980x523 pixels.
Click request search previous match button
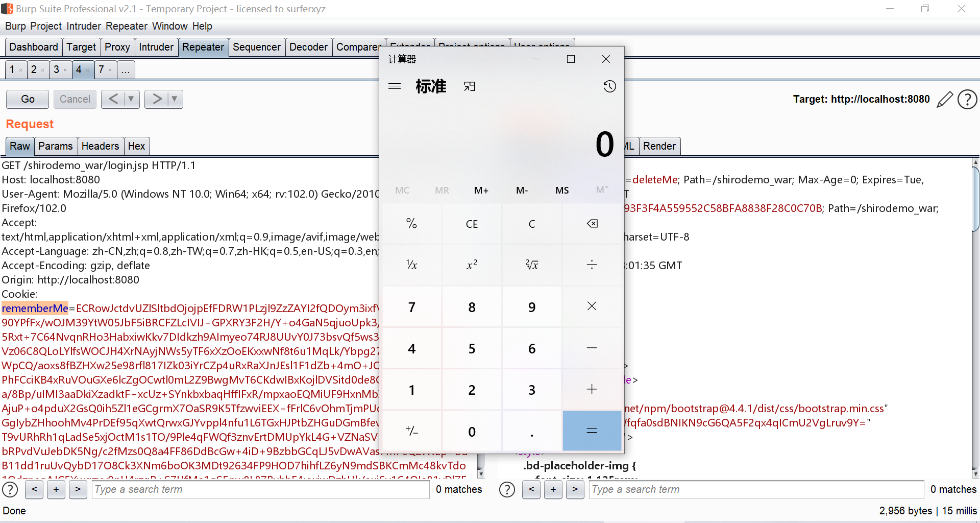pos(34,489)
